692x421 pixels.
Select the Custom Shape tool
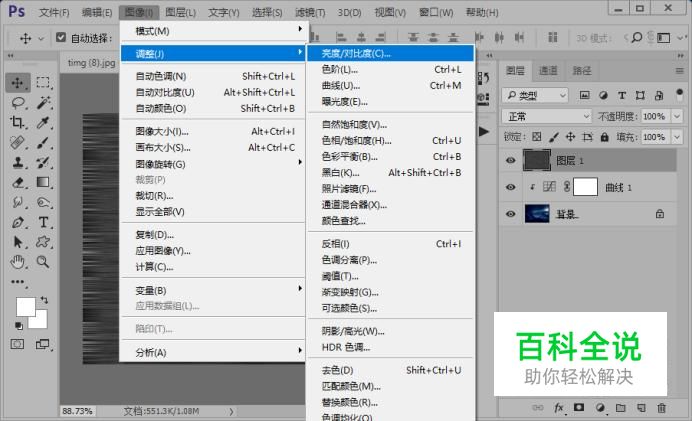pos(43,242)
